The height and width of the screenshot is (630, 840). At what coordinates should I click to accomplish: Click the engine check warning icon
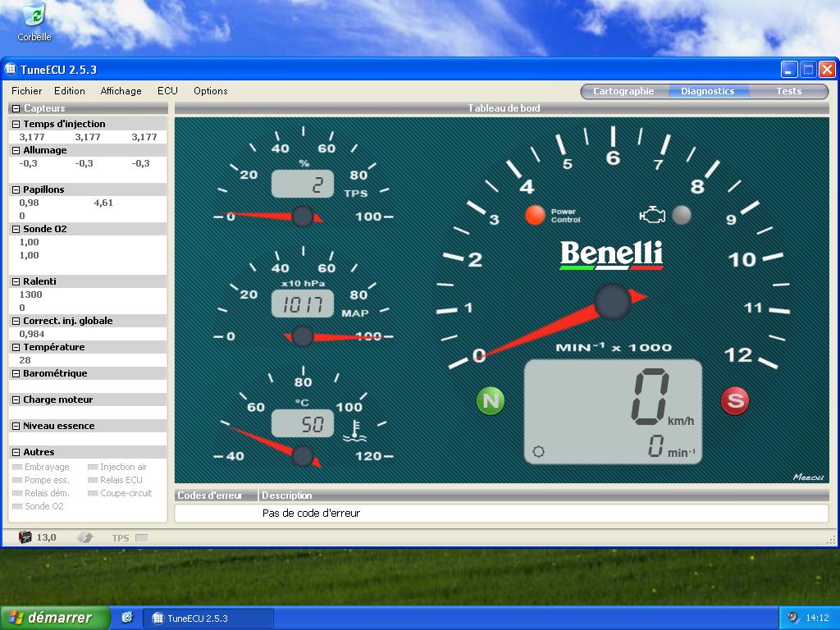[652, 215]
